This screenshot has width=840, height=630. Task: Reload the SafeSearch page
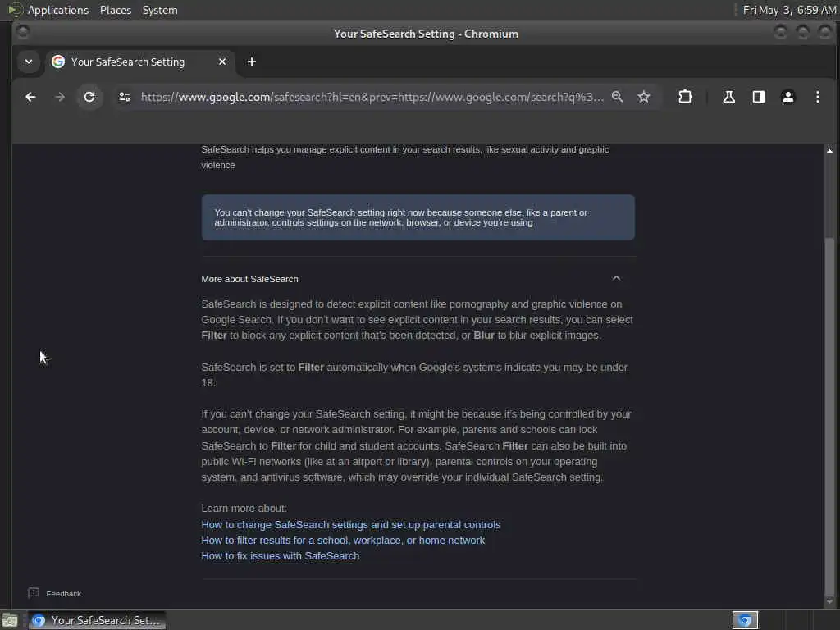click(89, 97)
